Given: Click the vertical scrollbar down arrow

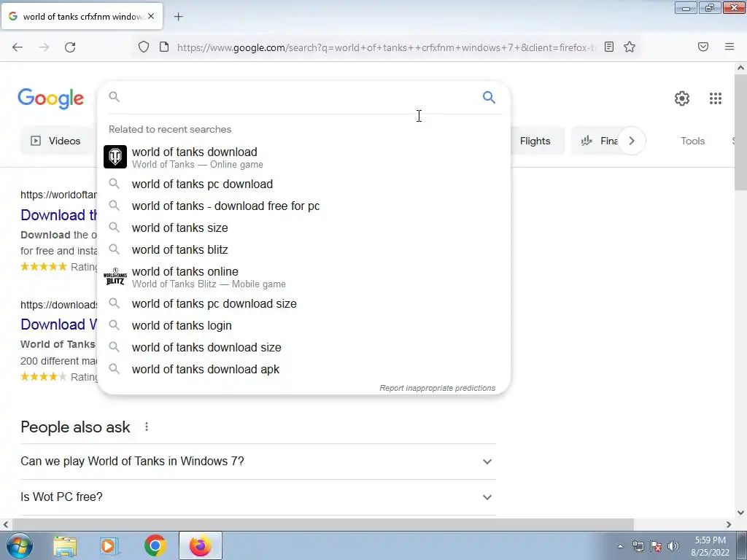Looking at the screenshot, I should pyautogui.click(x=740, y=513).
